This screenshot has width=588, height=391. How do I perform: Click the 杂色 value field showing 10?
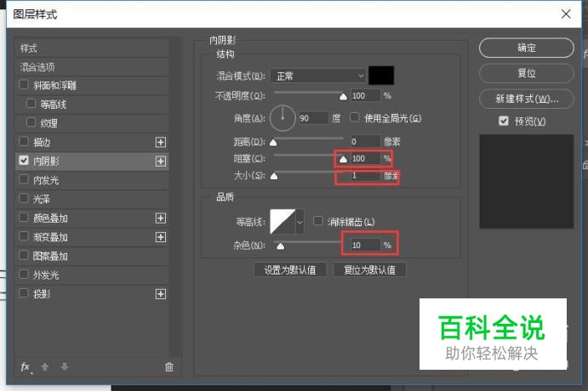pos(366,245)
